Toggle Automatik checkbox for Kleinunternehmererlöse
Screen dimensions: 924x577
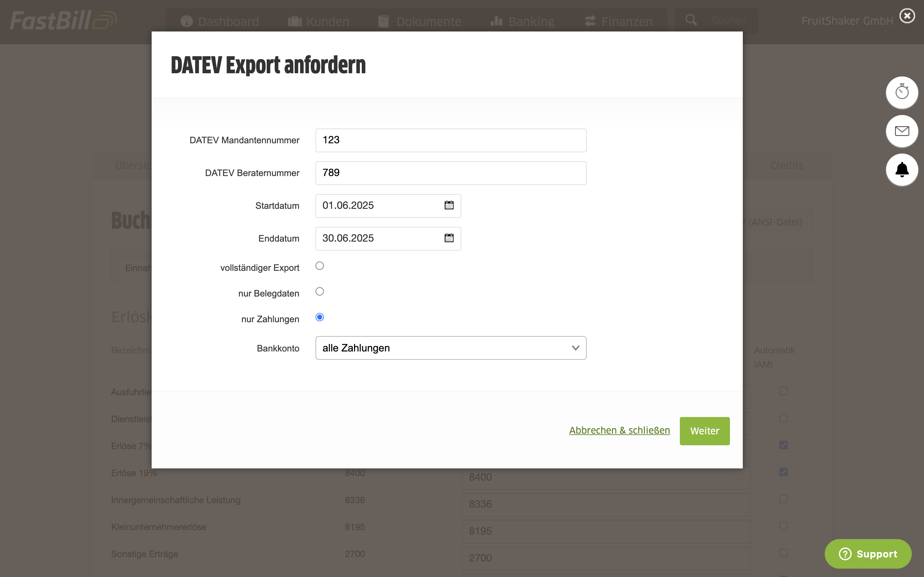click(x=783, y=526)
